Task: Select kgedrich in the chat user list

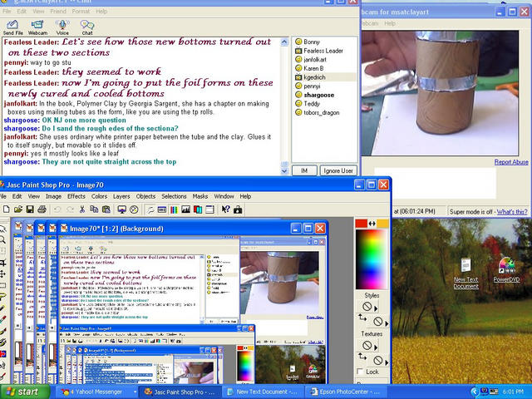Action: tap(314, 77)
